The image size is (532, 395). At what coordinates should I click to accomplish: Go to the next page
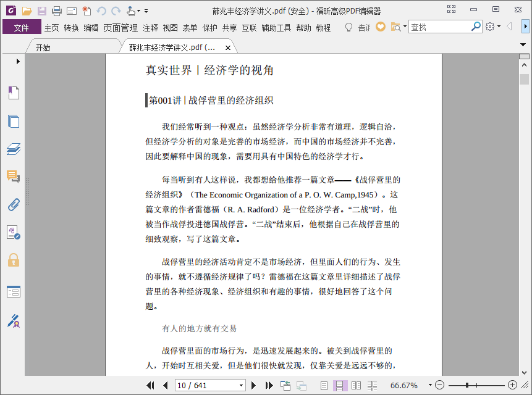(253, 385)
